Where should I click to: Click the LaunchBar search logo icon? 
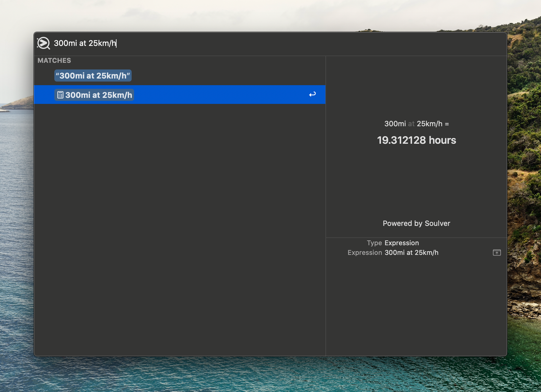coord(43,43)
